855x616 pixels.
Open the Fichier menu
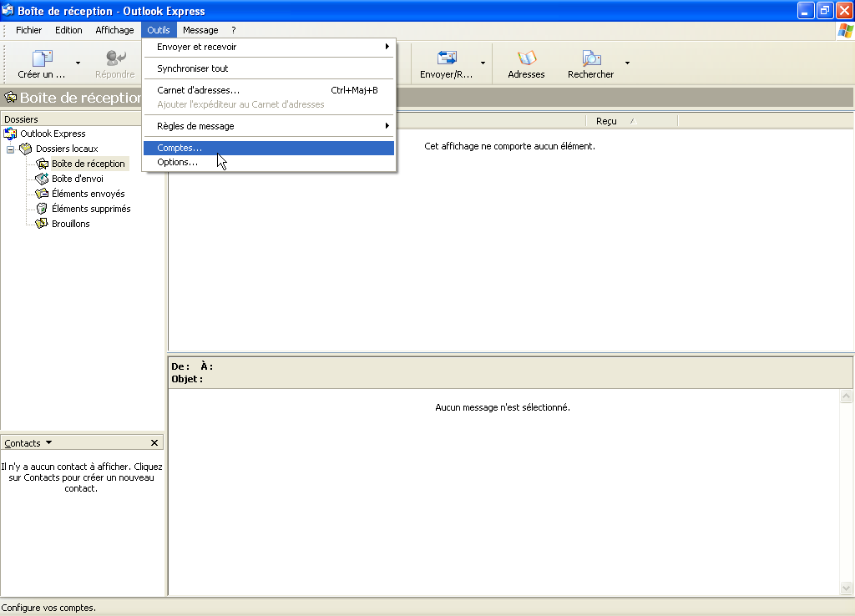[29, 30]
